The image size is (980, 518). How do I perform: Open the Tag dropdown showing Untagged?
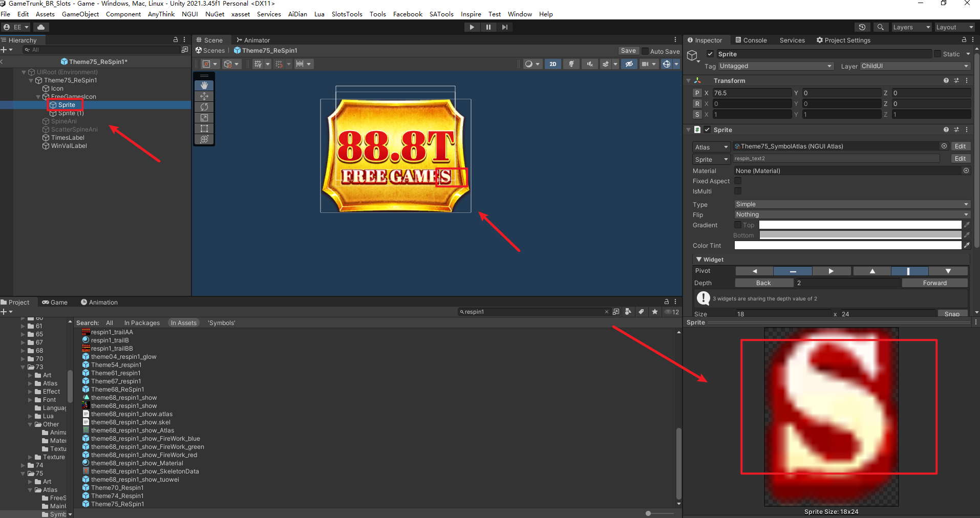tap(775, 66)
